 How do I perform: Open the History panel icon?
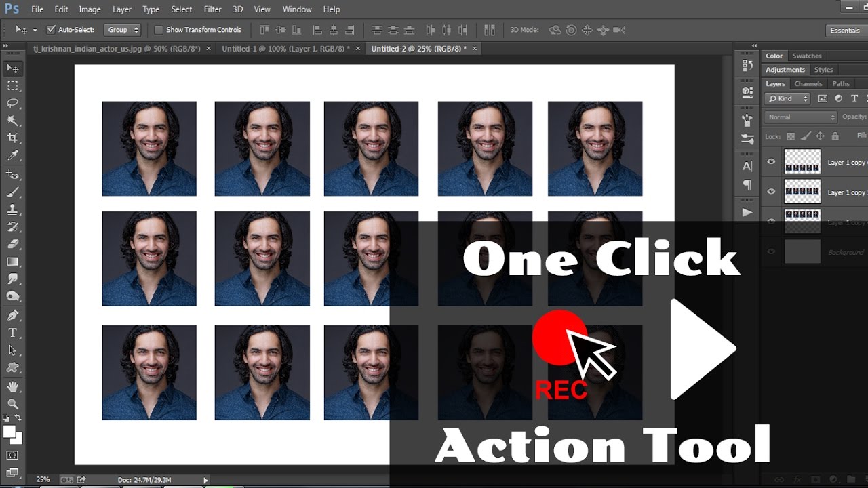tap(747, 66)
